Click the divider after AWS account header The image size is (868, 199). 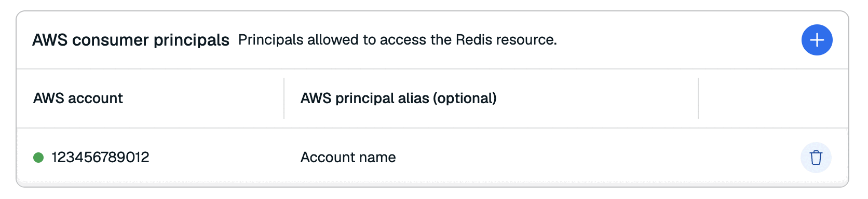coord(284,98)
